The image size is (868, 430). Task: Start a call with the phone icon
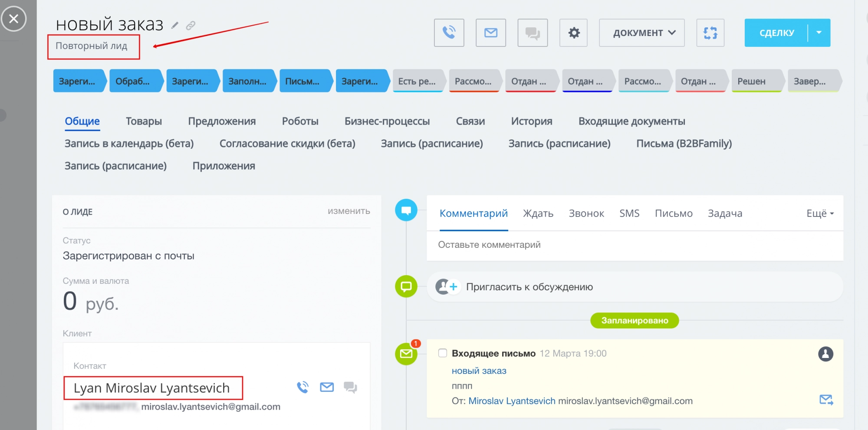tap(449, 33)
